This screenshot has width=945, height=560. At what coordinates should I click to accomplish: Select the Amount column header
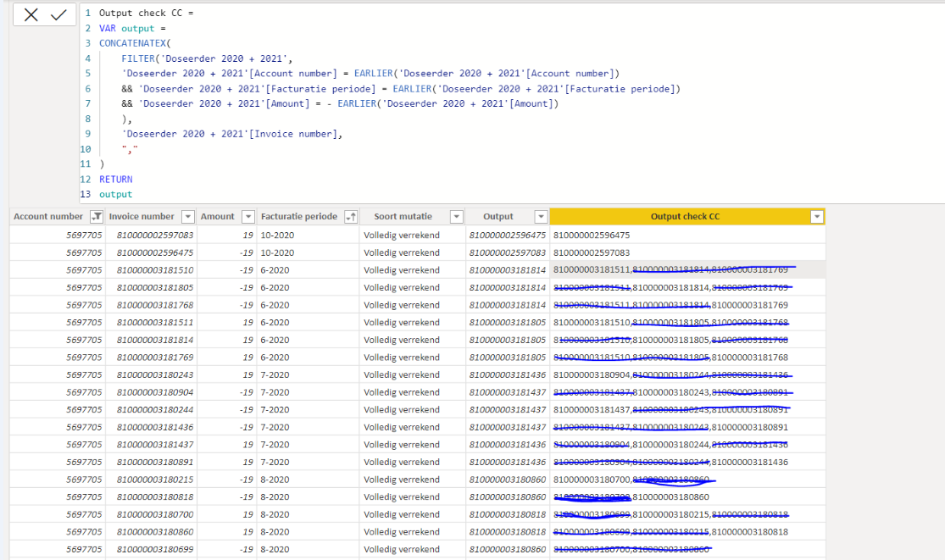218,217
